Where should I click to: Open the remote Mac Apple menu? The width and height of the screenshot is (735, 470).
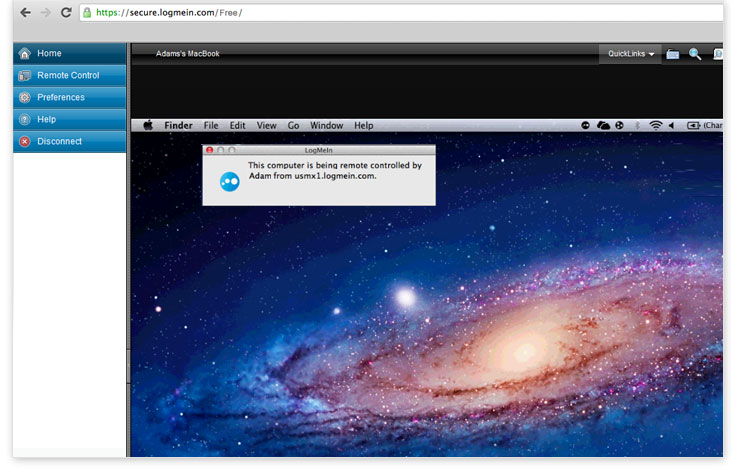148,125
